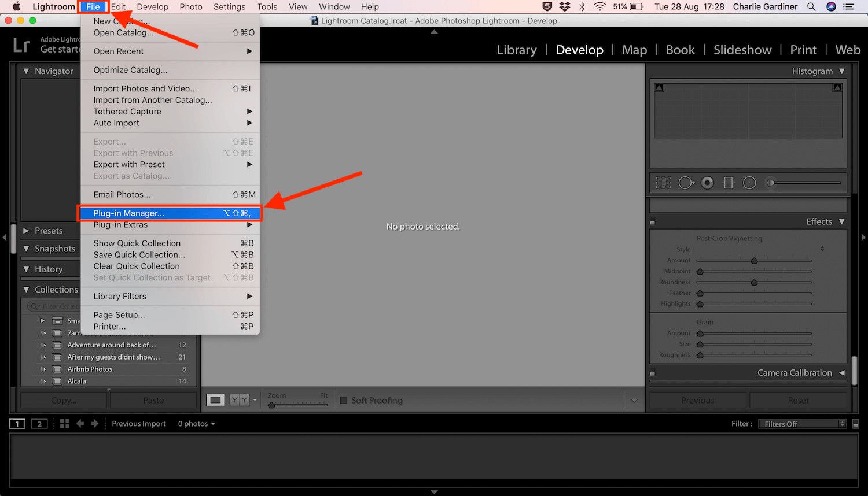Pick the Adjustment Brush tool
Image resolution: width=868 pixels, height=496 pixels.
coord(771,182)
